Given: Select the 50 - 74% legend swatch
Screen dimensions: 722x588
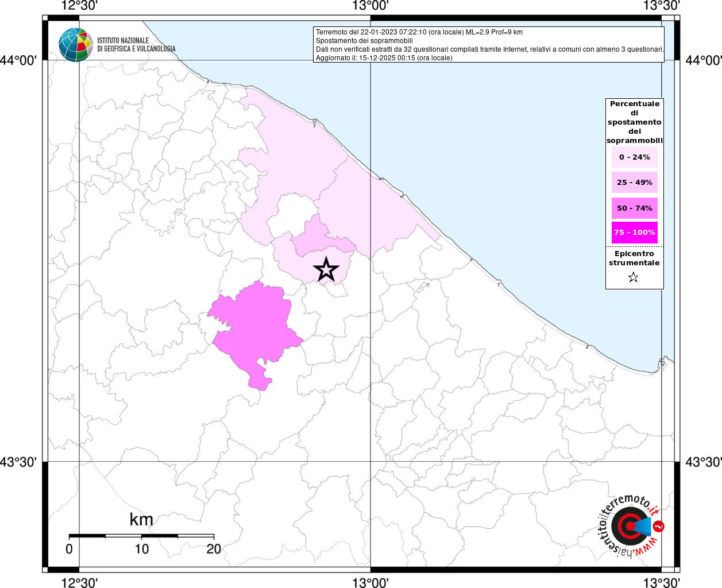Looking at the screenshot, I should click(634, 208).
